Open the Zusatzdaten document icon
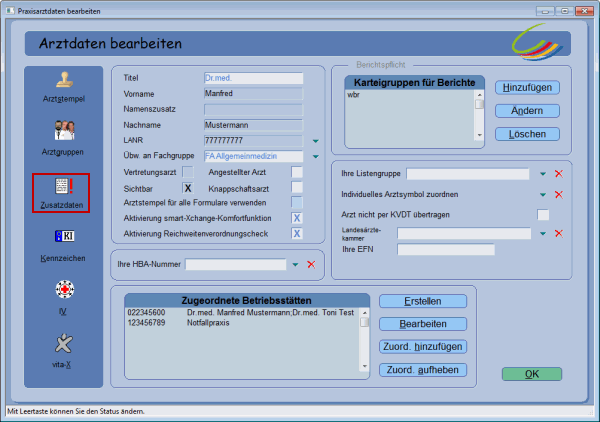 click(64, 186)
